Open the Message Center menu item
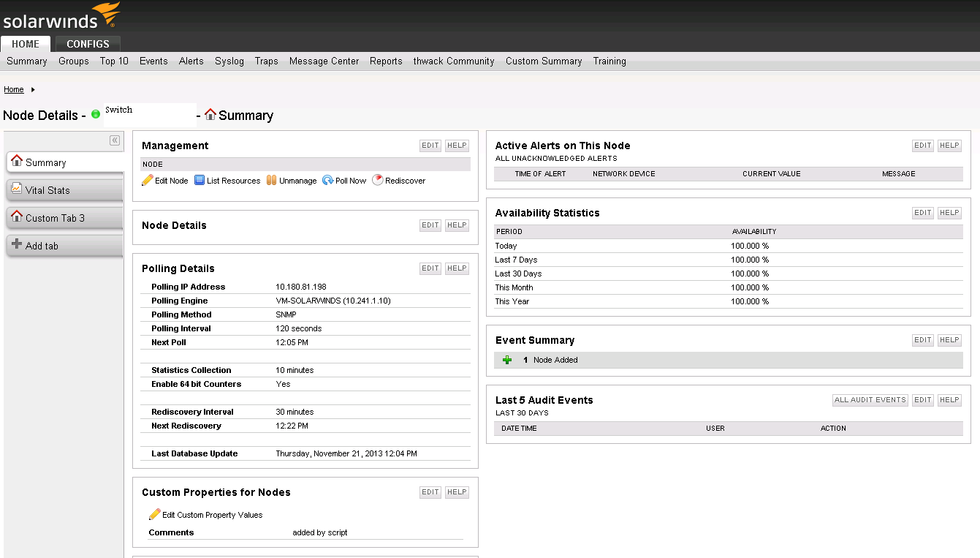The width and height of the screenshot is (980, 558). tap(324, 61)
